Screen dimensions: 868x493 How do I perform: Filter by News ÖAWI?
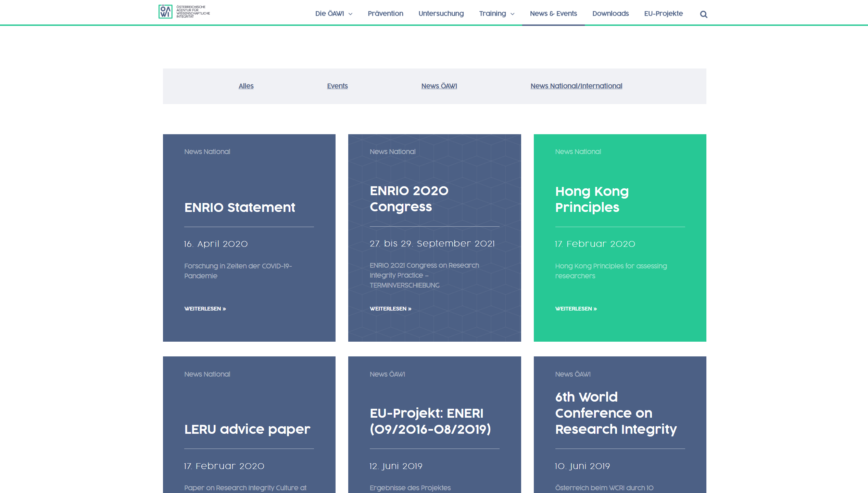point(439,86)
